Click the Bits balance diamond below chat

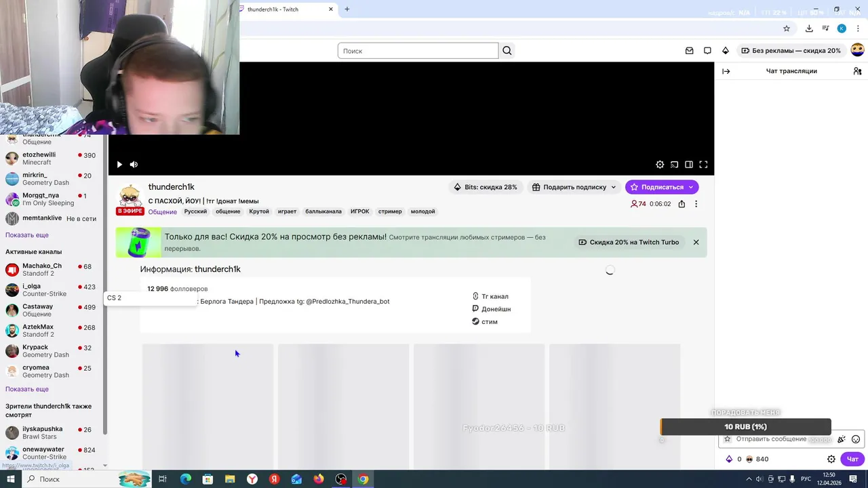point(730,459)
